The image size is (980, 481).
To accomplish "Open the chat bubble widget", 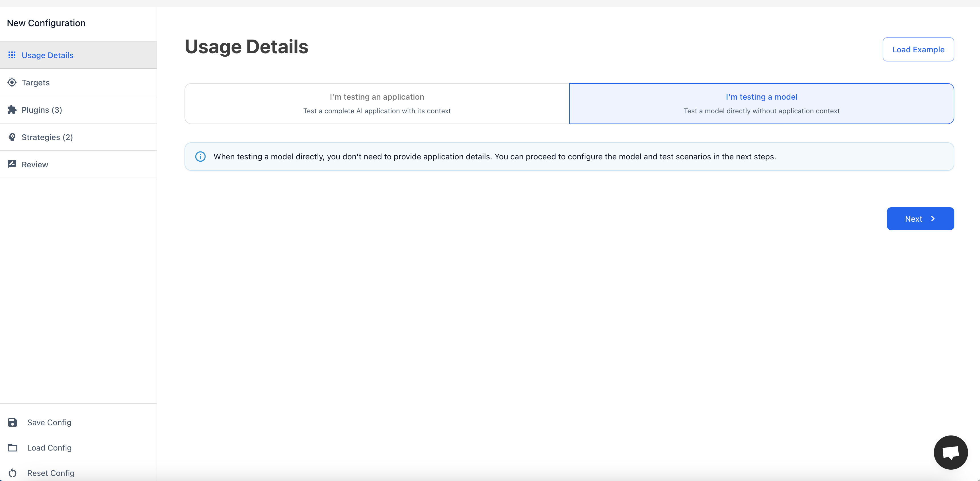I will [950, 453].
